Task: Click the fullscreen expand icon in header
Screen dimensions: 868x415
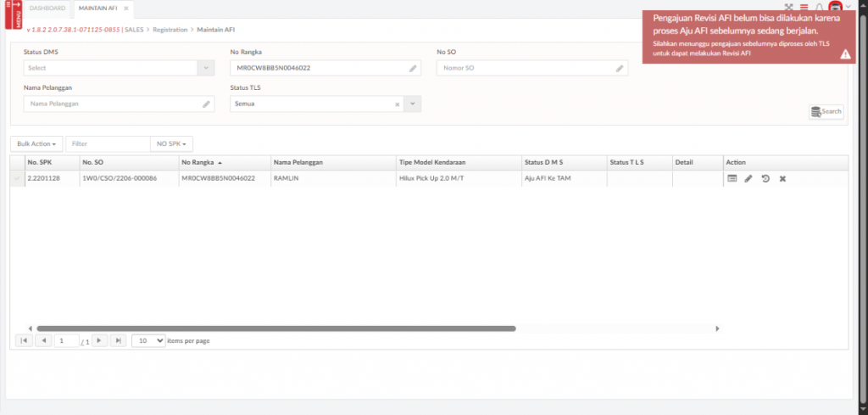Action: pyautogui.click(x=788, y=8)
